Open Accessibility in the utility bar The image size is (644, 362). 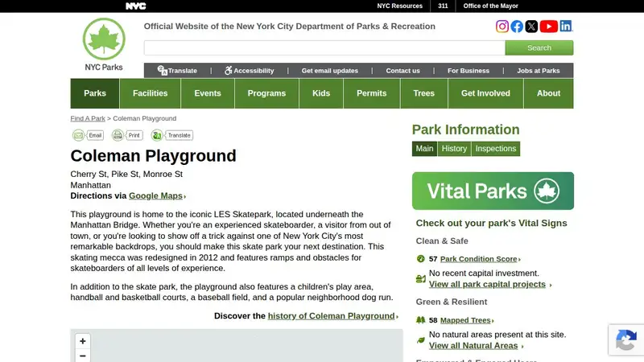tap(249, 71)
